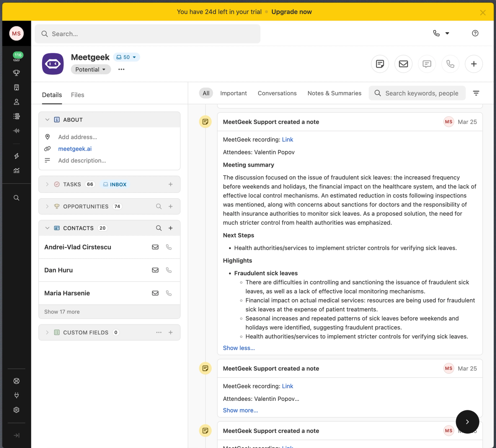Screen dimensions: 496x448
Task: Expand the OPPORTUNITIES section
Action: (x=47, y=206)
